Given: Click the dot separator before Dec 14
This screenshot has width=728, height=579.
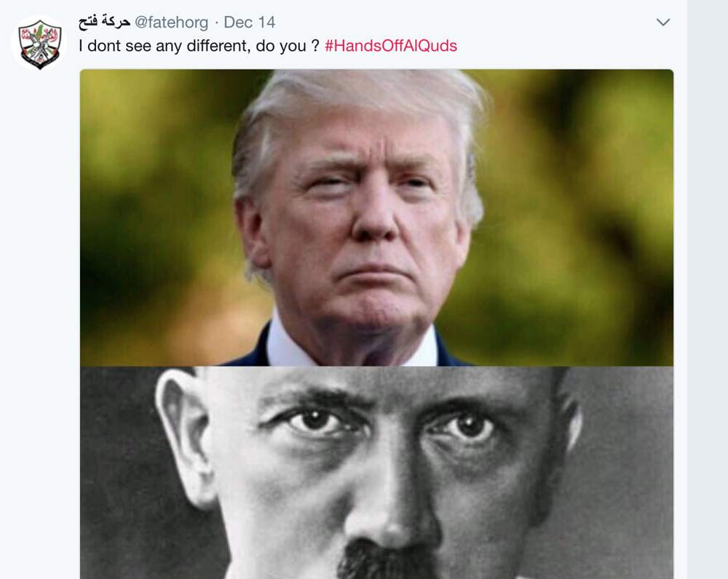Looking at the screenshot, I should pyautogui.click(x=216, y=23).
